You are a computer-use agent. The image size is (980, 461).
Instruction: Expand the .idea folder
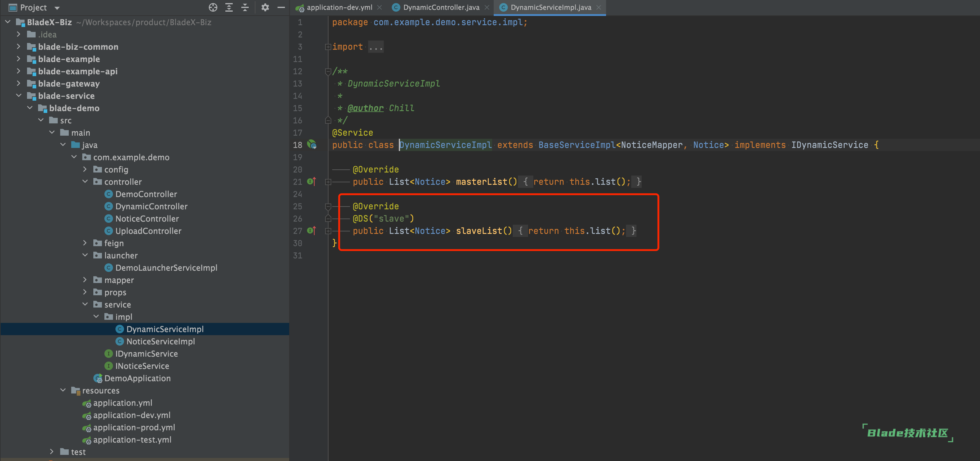19,34
